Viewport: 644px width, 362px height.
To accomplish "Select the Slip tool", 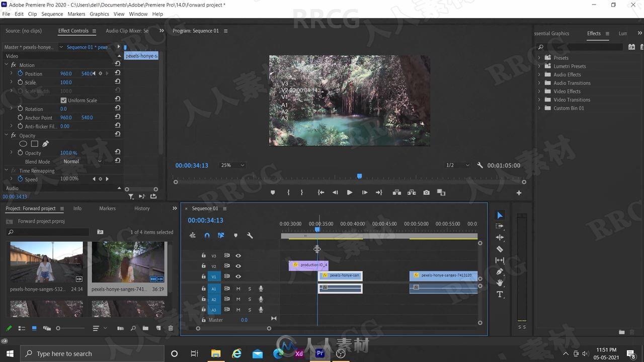I will [x=500, y=260].
